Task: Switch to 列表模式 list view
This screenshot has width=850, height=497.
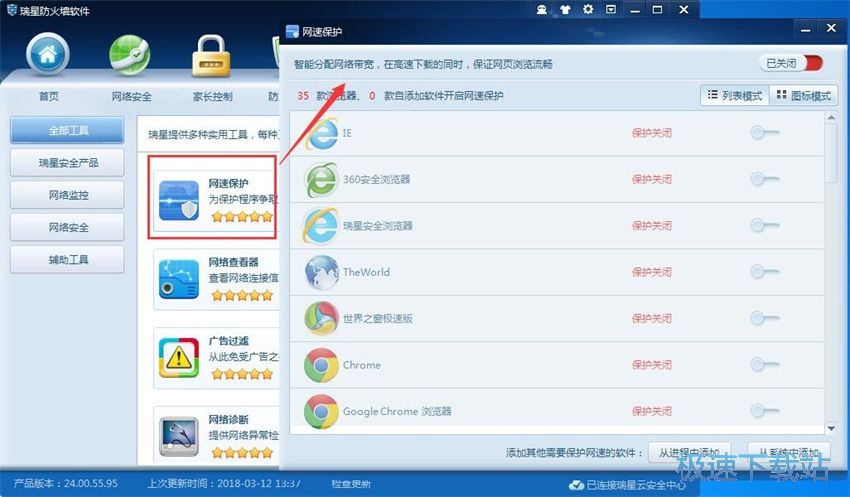Action: [735, 95]
